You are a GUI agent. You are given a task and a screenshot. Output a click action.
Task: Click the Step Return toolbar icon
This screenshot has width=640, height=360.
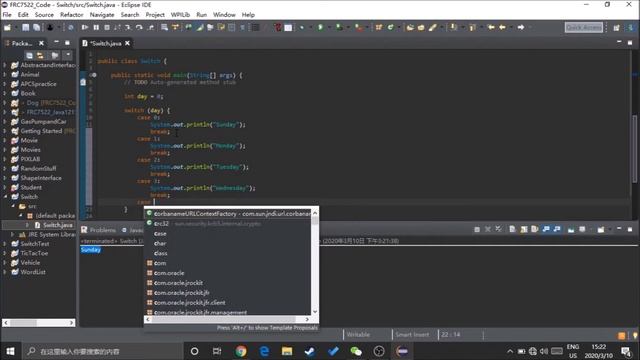click(151, 27)
